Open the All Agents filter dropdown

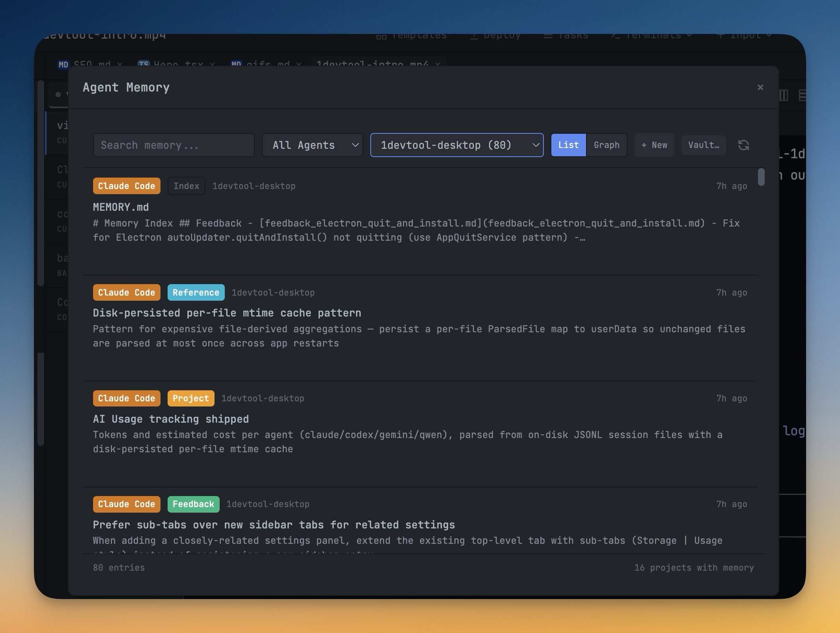[x=312, y=145]
